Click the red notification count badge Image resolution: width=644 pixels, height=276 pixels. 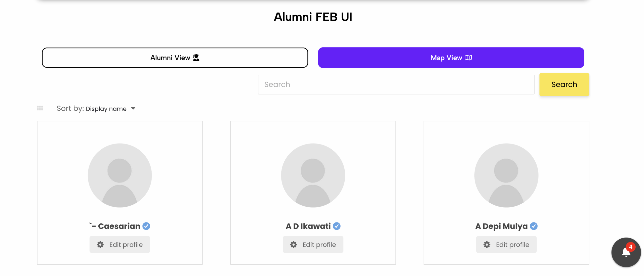click(x=630, y=247)
